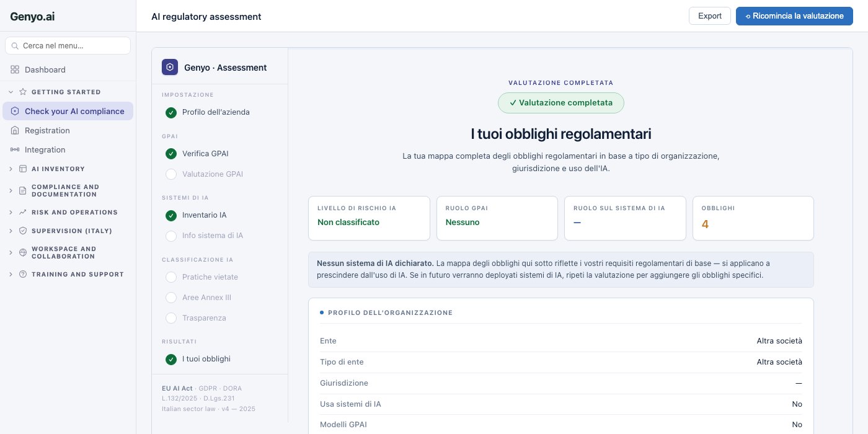
Task: Click the Risk and Operations chart icon
Action: (23, 212)
